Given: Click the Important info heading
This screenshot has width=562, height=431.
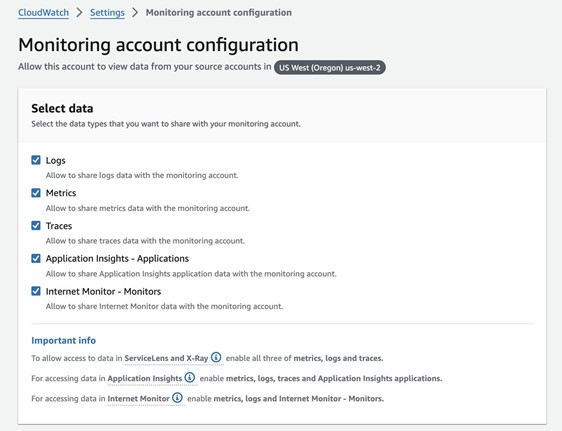Looking at the screenshot, I should pyautogui.click(x=63, y=340).
